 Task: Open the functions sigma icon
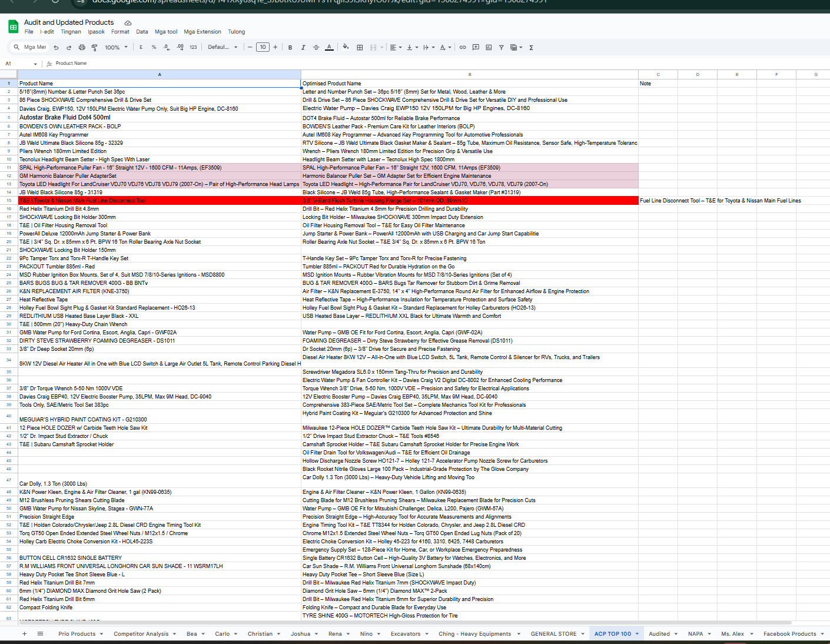click(x=531, y=47)
